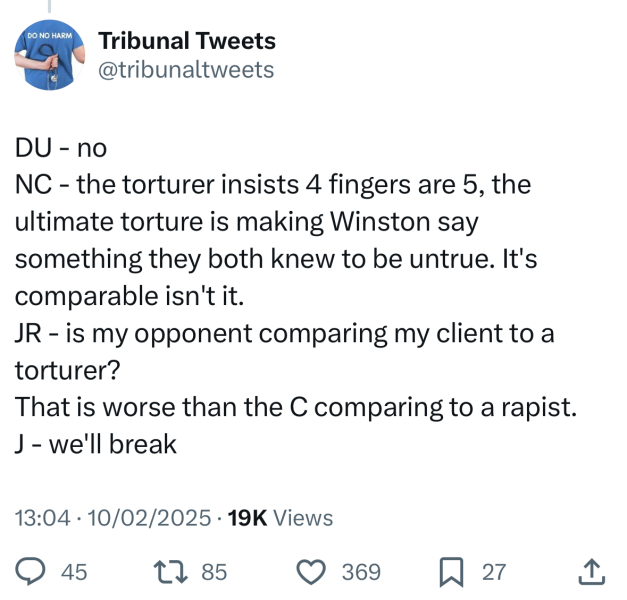This screenshot has height=600, width=627.
Task: Click the 10/02/2025 date
Action: [149, 518]
